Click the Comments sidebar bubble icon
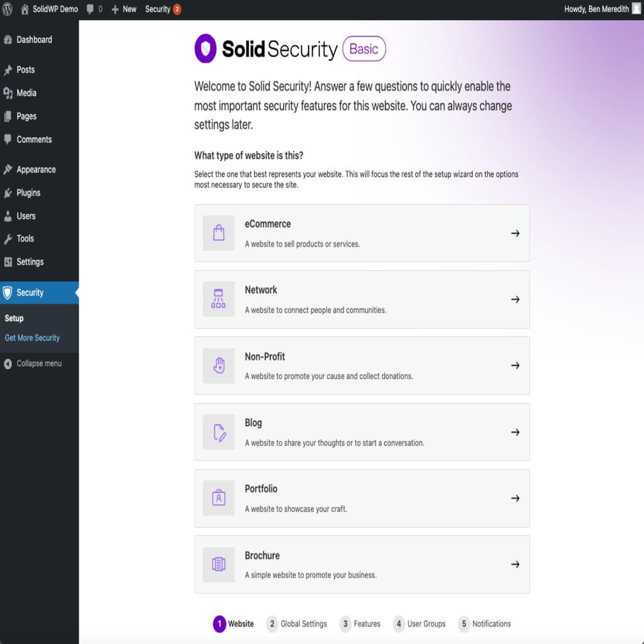 (8, 140)
